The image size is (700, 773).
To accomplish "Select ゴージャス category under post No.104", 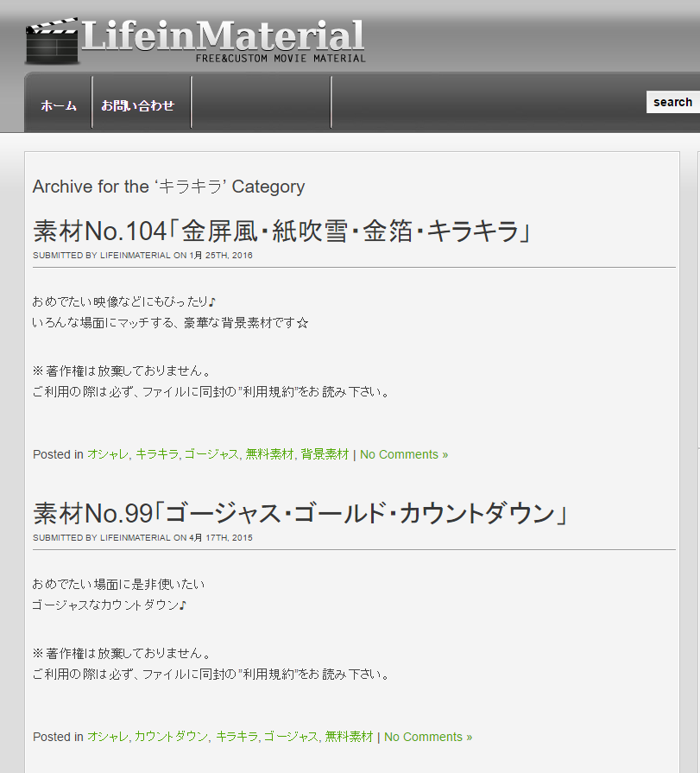I will 211,454.
